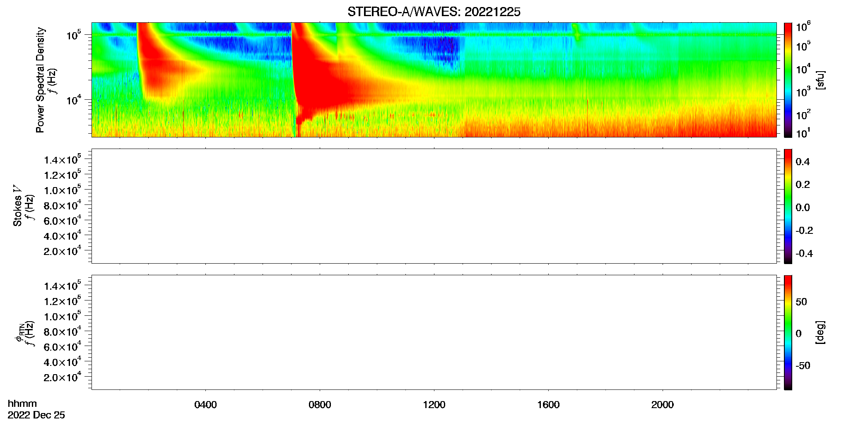Click the 6.0×10^4 tick in the bottom panel
Image resolution: width=868 pixels, height=447 pixels.
point(62,347)
